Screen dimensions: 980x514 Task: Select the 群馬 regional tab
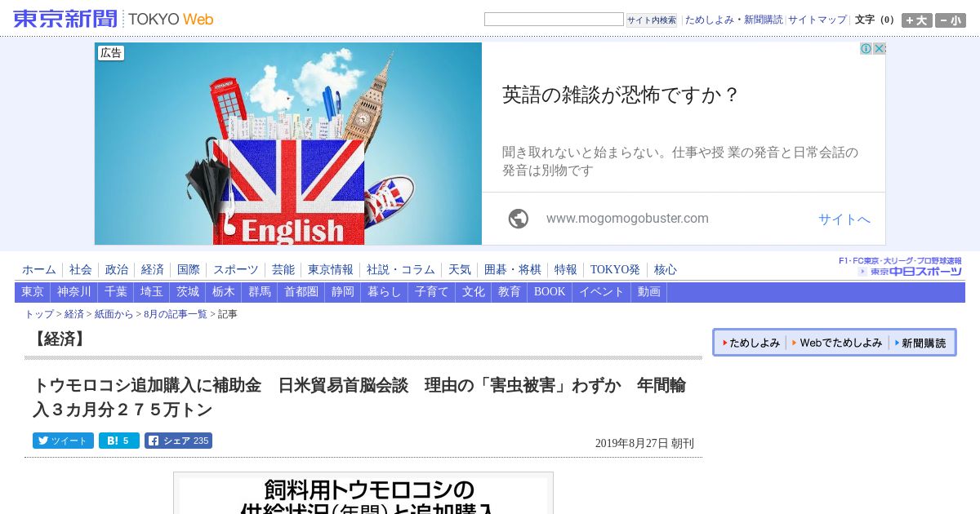pos(260,292)
